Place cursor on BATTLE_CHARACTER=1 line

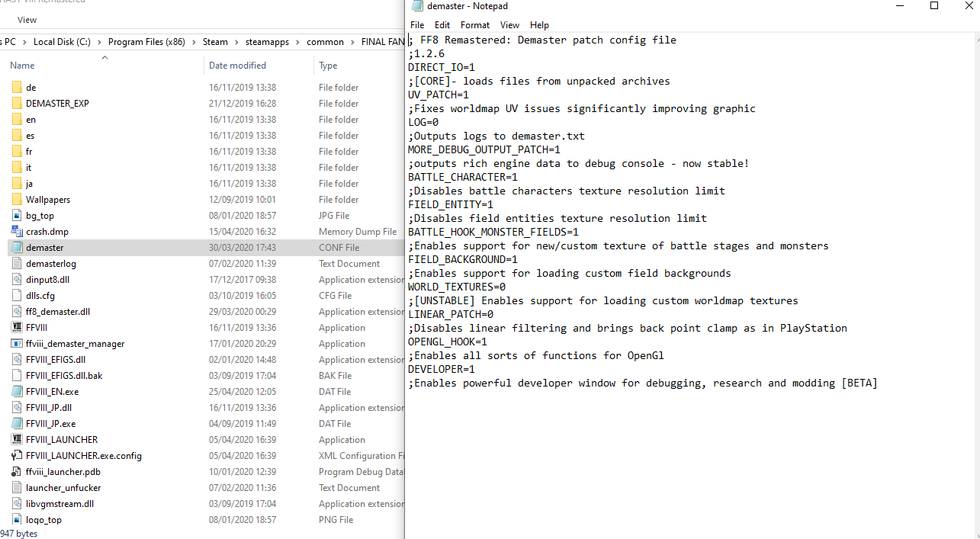(x=463, y=177)
